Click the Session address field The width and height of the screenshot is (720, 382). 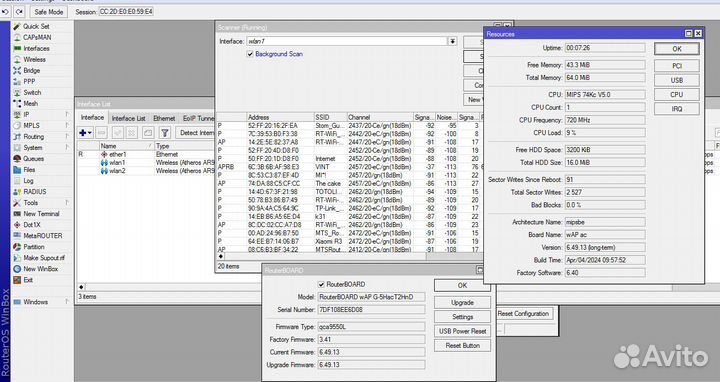tap(126, 12)
